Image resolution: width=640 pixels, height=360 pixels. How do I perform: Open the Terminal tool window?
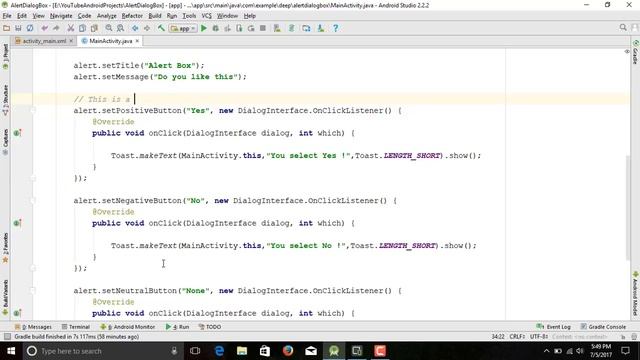[x=76, y=327]
